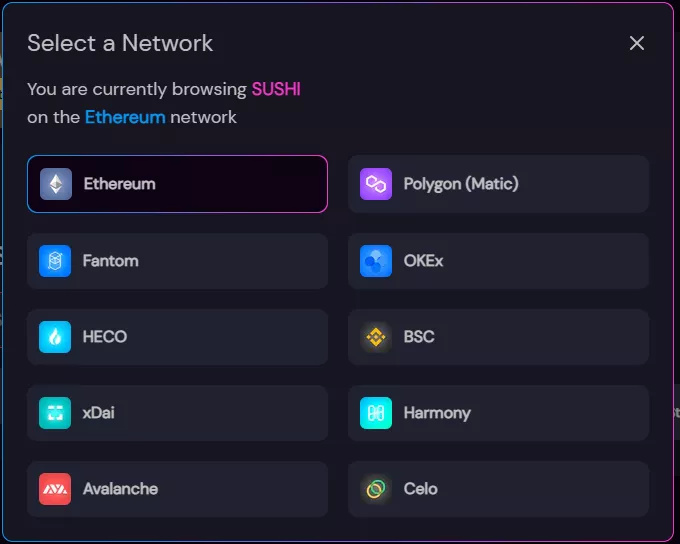Viewport: 680px width, 544px height.
Task: Switch to the Polygon (Matic) network
Action: click(498, 184)
